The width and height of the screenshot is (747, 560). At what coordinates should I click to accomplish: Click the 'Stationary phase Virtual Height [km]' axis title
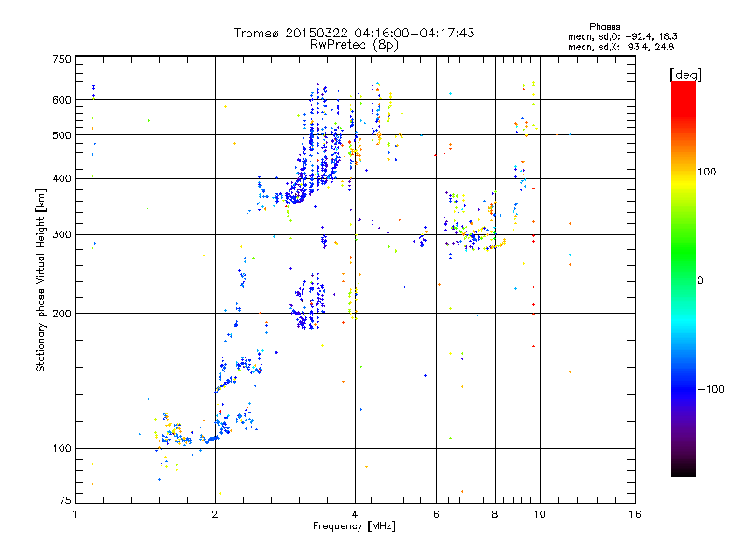pyautogui.click(x=40, y=280)
